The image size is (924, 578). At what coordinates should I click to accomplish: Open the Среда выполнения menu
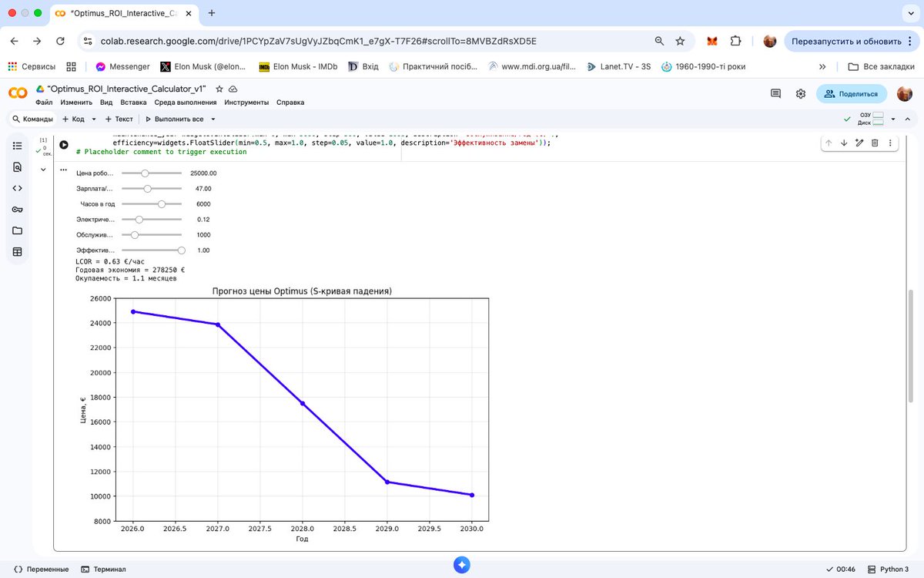[186, 102]
